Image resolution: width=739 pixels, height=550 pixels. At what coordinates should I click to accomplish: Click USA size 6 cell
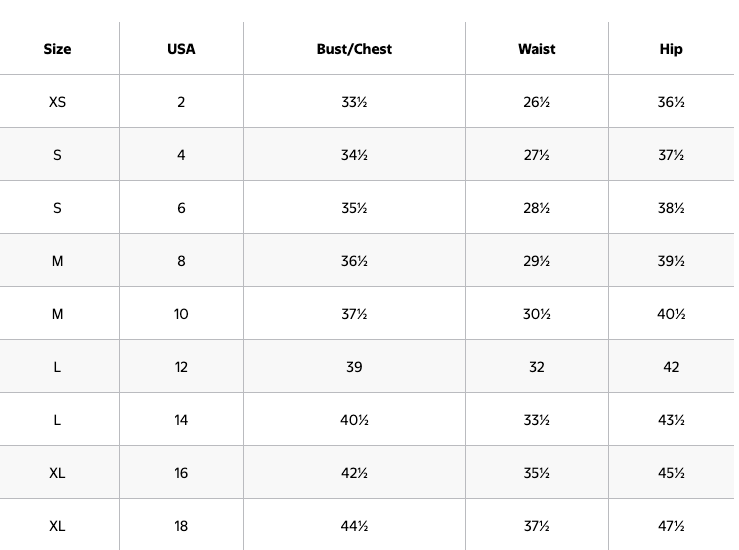point(181,208)
